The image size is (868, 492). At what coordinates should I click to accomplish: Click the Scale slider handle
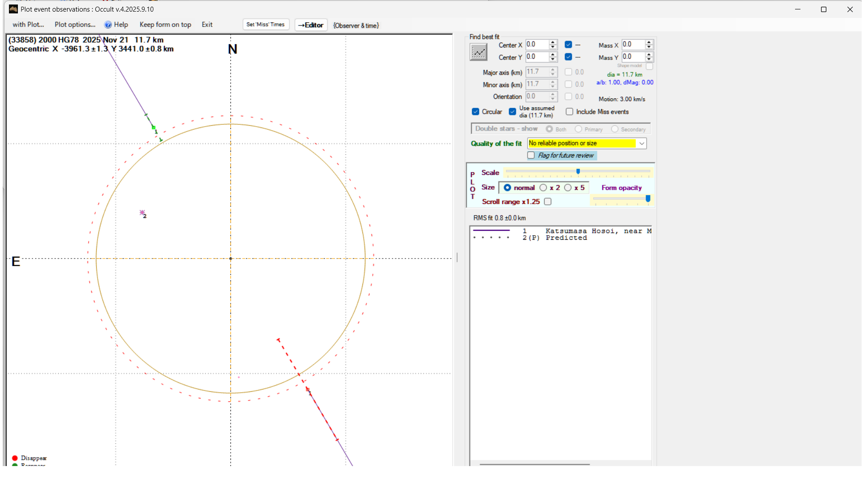coord(578,171)
